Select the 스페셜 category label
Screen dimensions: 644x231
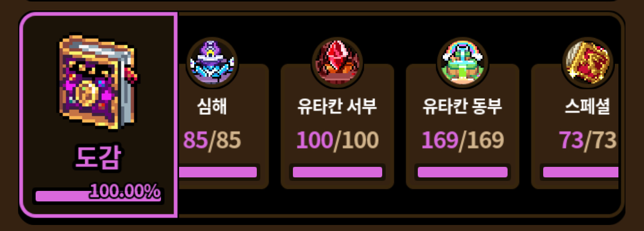point(587,107)
